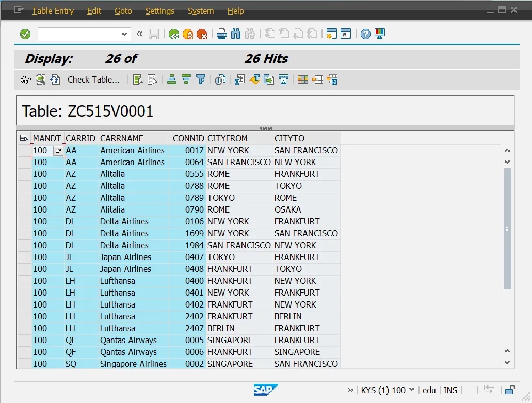Expand status bar with the » chevron
Viewport: 532px width, 403px height.
click(x=350, y=390)
